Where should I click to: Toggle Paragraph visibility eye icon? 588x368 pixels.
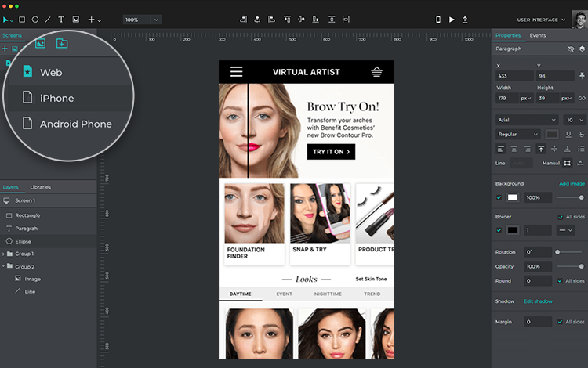[571, 49]
